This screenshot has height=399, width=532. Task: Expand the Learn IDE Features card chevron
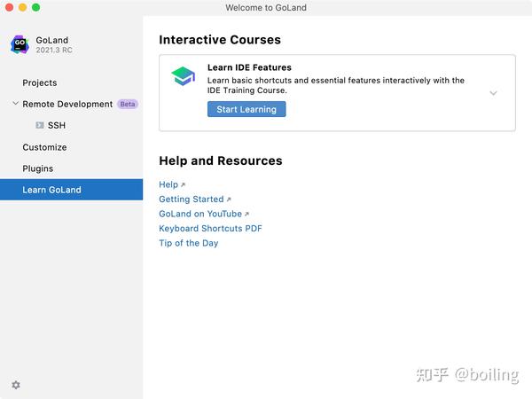pyautogui.click(x=493, y=93)
